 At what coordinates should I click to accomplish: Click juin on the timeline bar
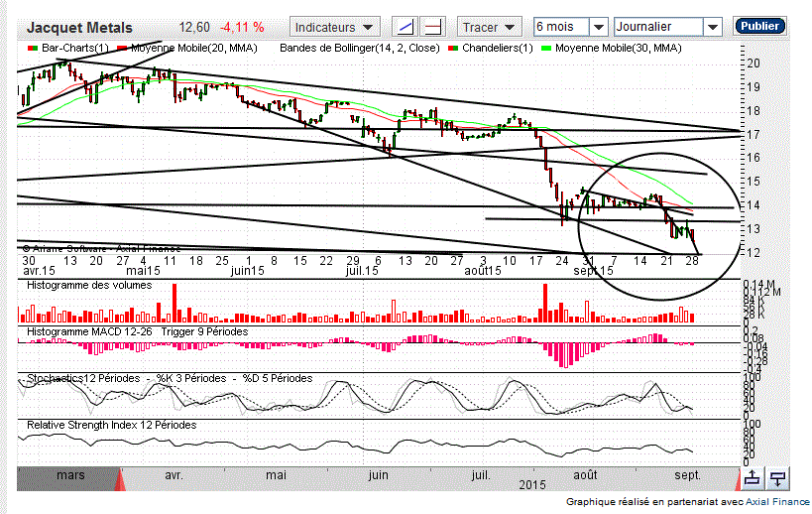(378, 475)
